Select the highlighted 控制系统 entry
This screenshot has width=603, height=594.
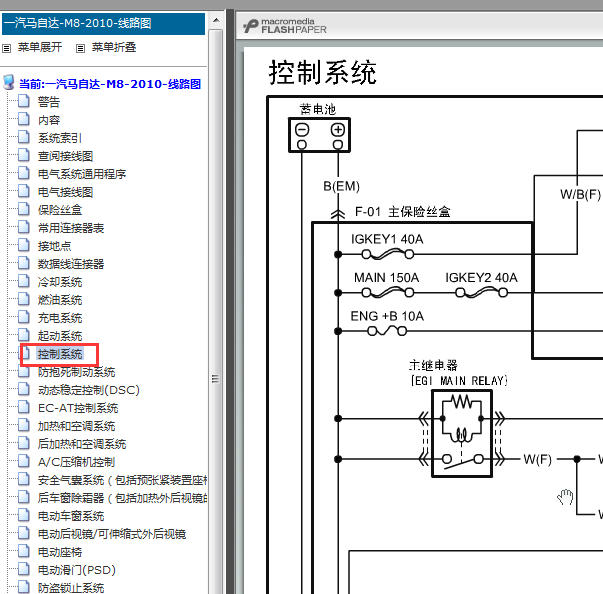[x=60, y=354]
